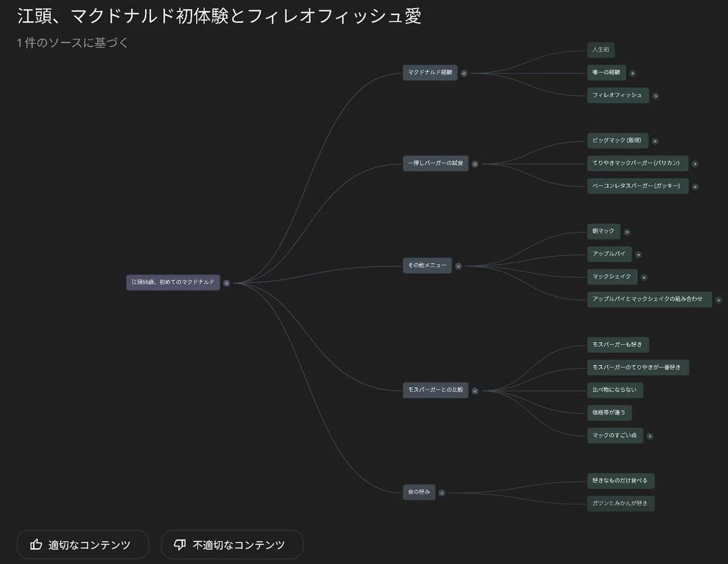728x564 pixels.
Task: Expand the ビッグマック (飯塚) node arrow
Action: [x=655, y=141]
